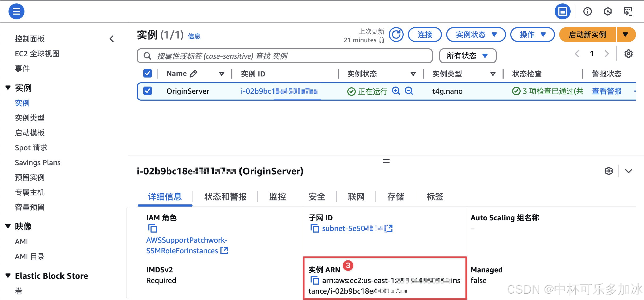
Task: Open CloudShell icon in top bar
Action: pyautogui.click(x=628, y=11)
